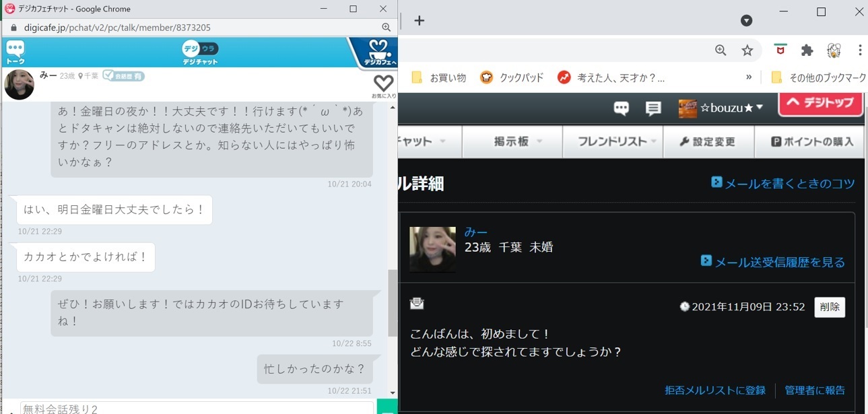Open the 設定変更 menu item
The image size is (868, 414).
pos(707,141)
